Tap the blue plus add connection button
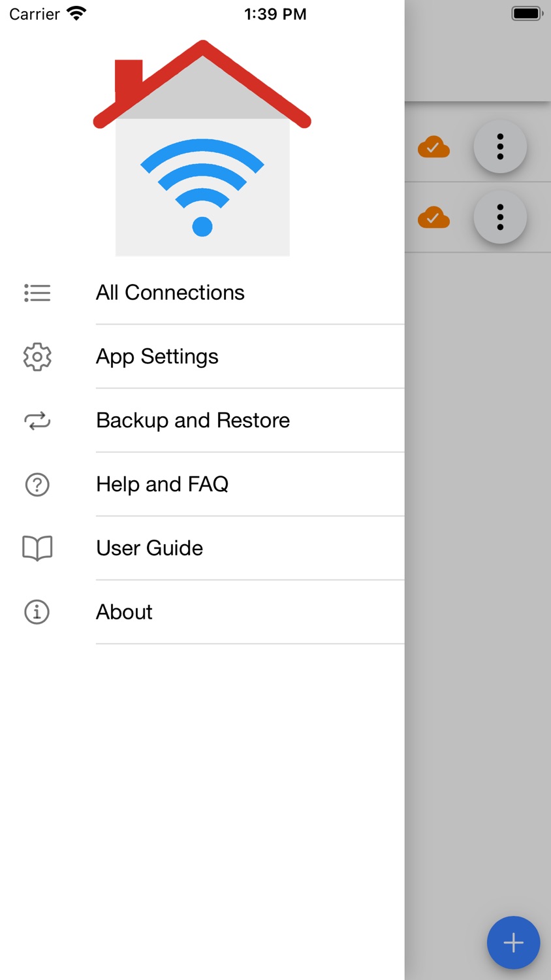Viewport: 551px width, 980px height. 513,942
